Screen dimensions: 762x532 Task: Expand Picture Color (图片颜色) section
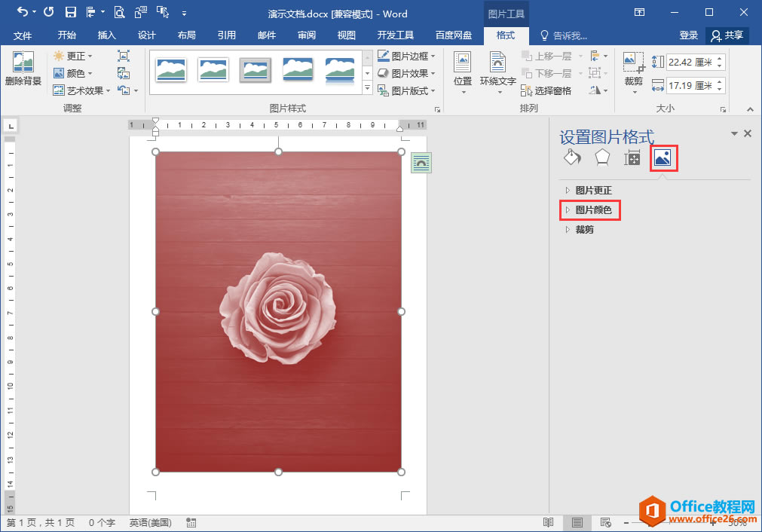pyautogui.click(x=589, y=210)
